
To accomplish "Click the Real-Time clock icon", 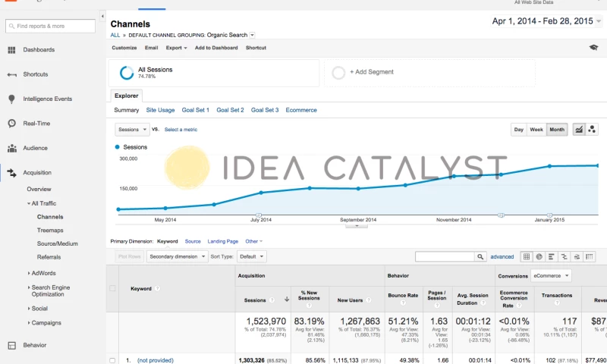I will [x=12, y=124].
